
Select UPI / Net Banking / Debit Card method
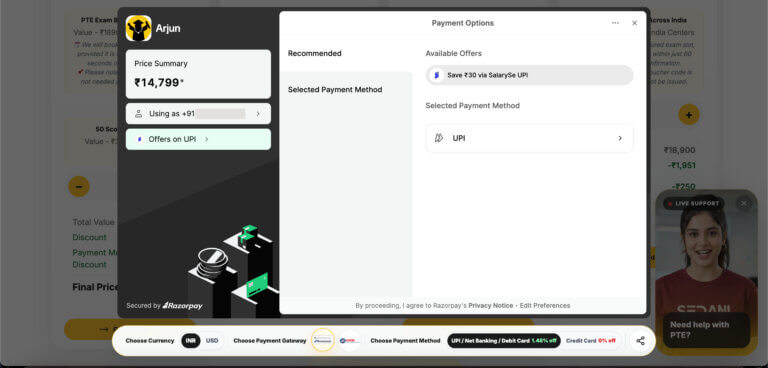pos(504,341)
